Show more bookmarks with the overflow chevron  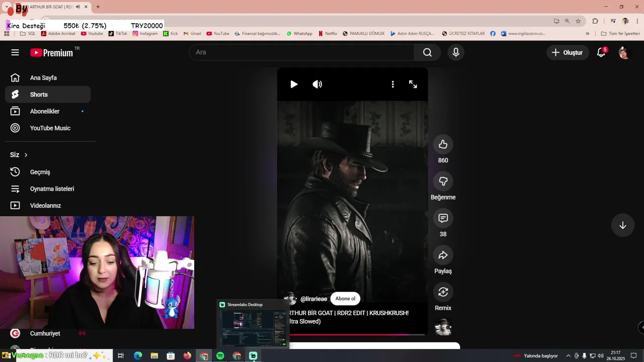point(587,34)
